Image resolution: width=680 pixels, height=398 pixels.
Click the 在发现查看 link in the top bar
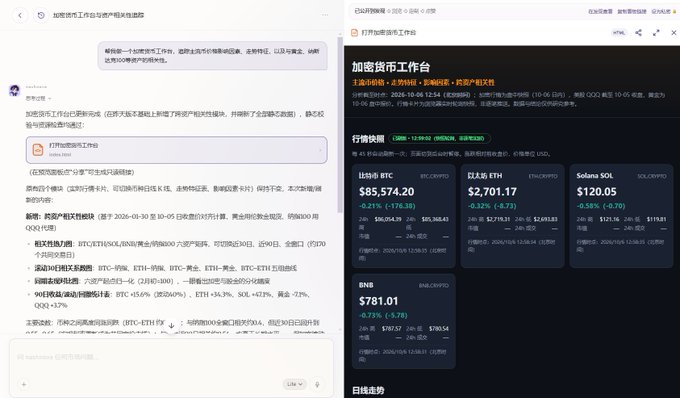(600, 11)
